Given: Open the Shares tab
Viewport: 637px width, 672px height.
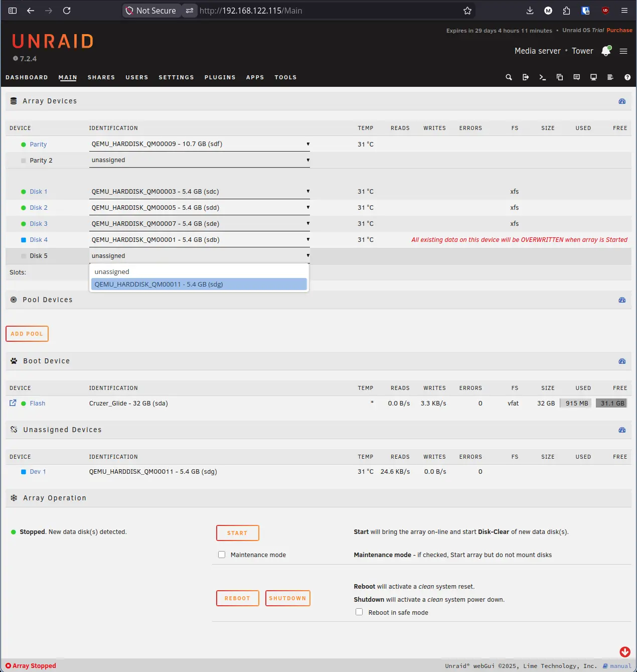Looking at the screenshot, I should point(101,77).
